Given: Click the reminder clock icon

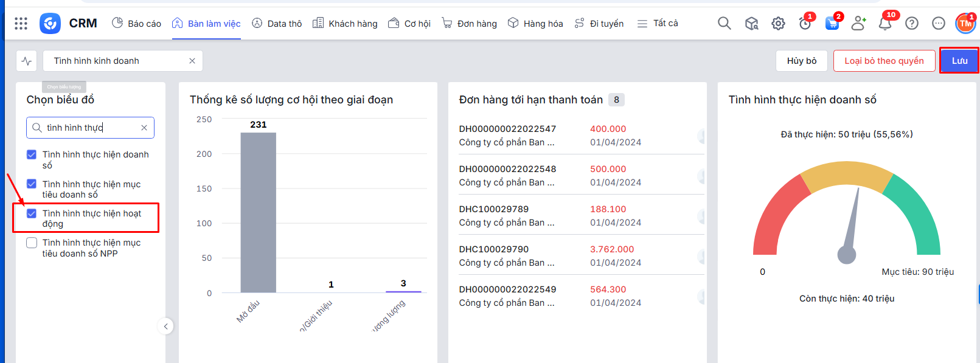Looking at the screenshot, I should click(x=805, y=24).
